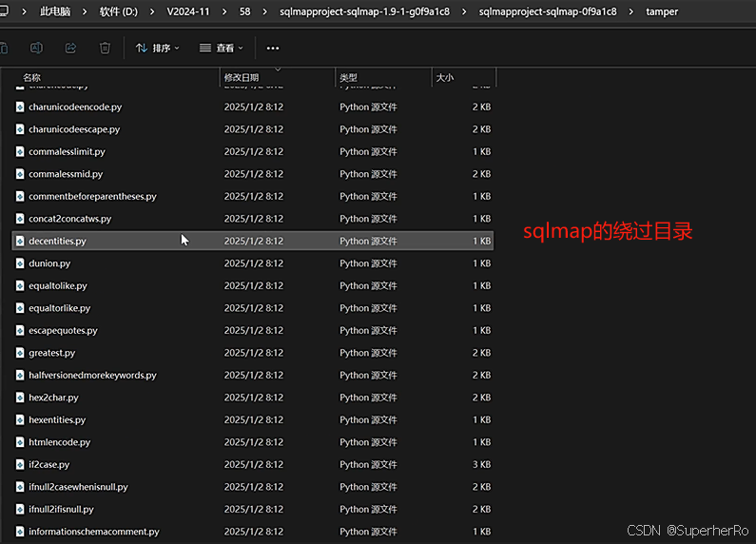Screen dimensions: 756x544
Task: Click the greatest.py file icon
Action: [20, 353]
